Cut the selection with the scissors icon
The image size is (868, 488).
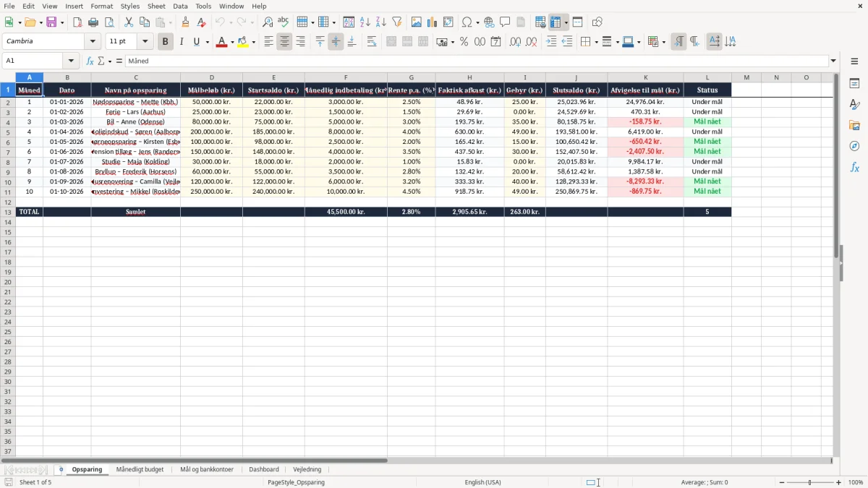click(x=129, y=22)
